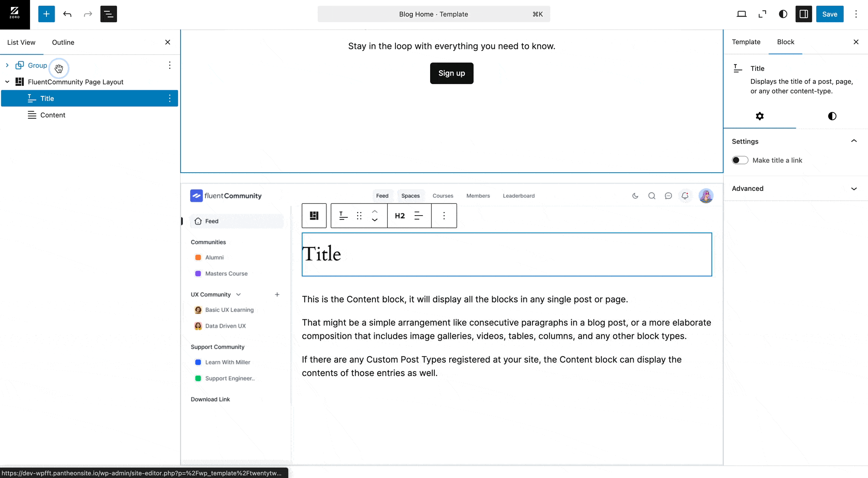Open the messages chat bubble icon

pos(668,196)
